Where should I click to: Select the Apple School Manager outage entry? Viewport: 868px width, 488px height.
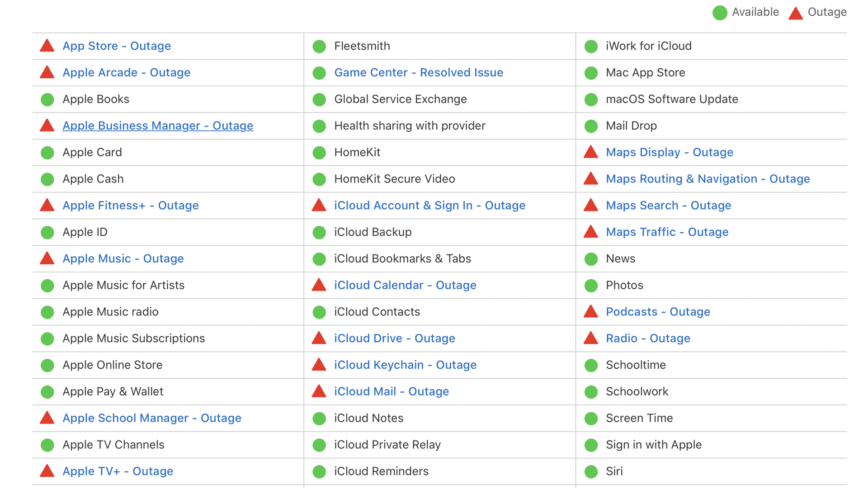pyautogui.click(x=152, y=418)
